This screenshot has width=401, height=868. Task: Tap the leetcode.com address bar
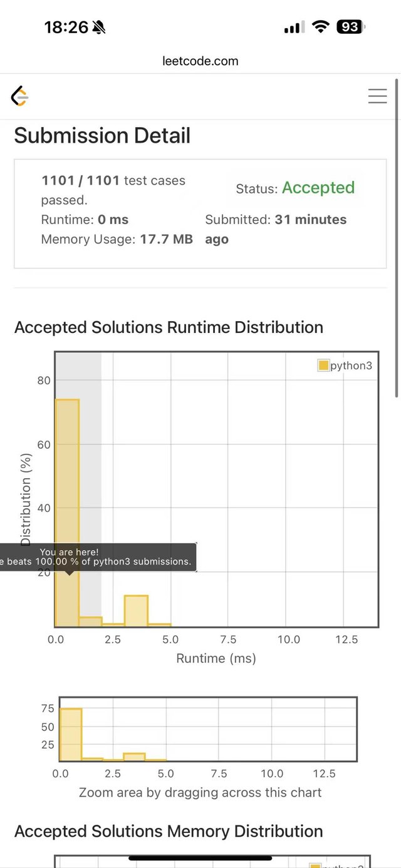[x=200, y=61]
